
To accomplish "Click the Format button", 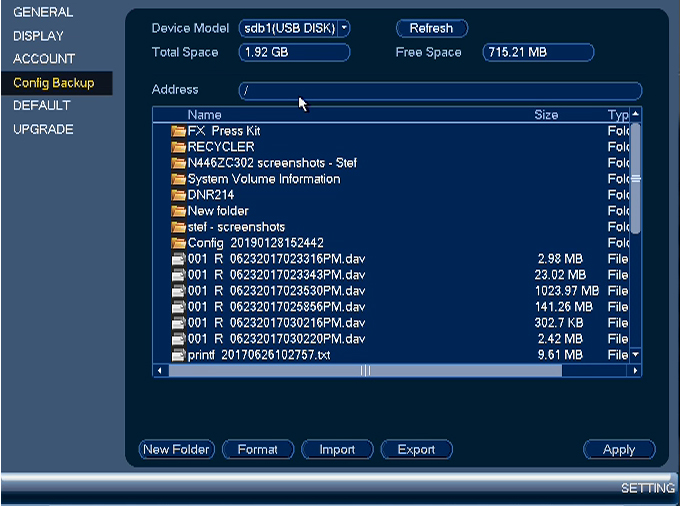I will [258, 449].
